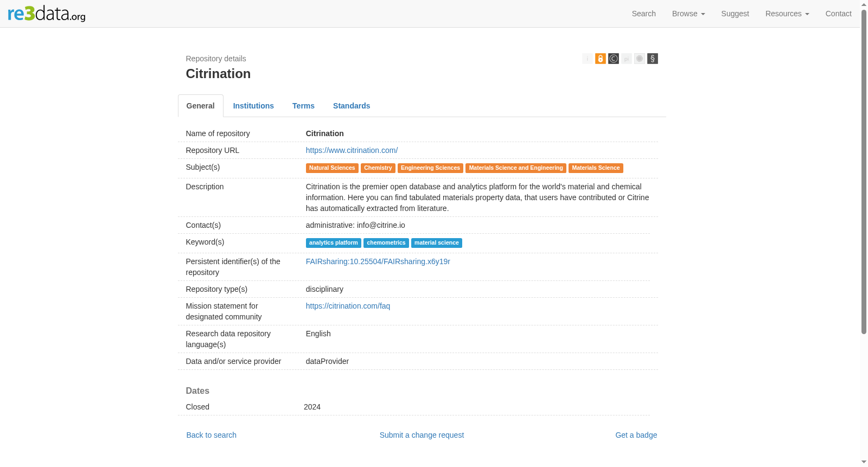Click the 'Closed' label under Dates
The image size is (868, 467).
tap(197, 407)
